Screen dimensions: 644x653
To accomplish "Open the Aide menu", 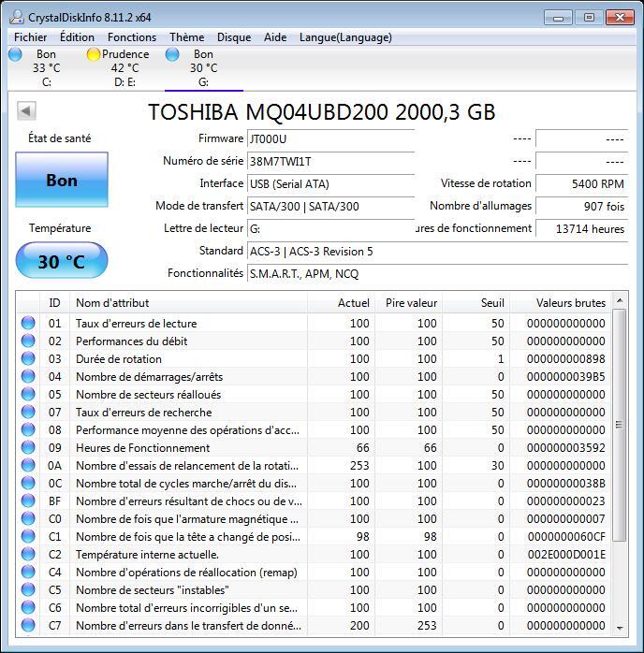I will 275,37.
